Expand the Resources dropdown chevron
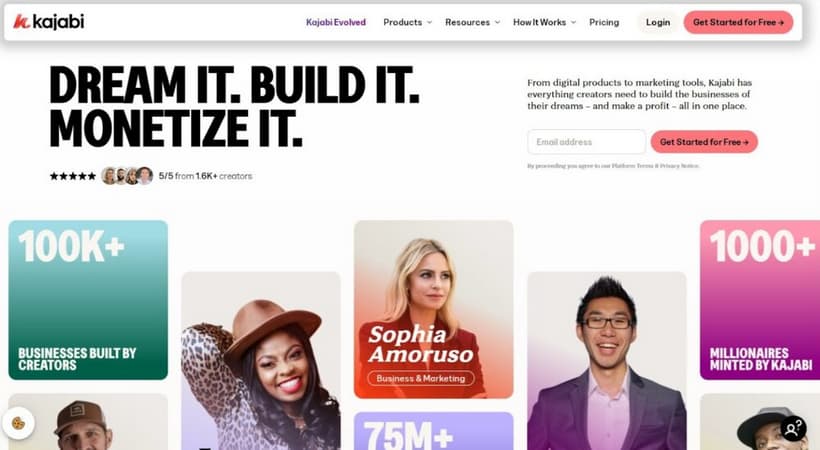This screenshot has width=820, height=450. click(x=497, y=22)
